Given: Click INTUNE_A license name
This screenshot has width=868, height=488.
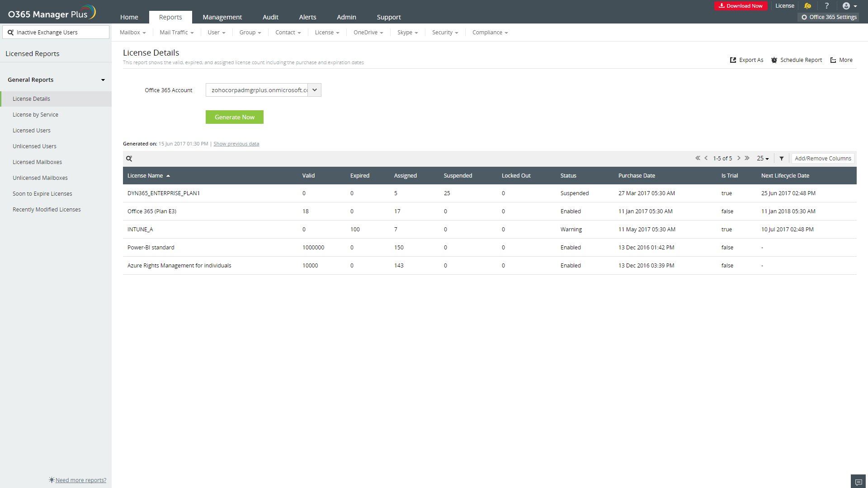Looking at the screenshot, I should (140, 230).
